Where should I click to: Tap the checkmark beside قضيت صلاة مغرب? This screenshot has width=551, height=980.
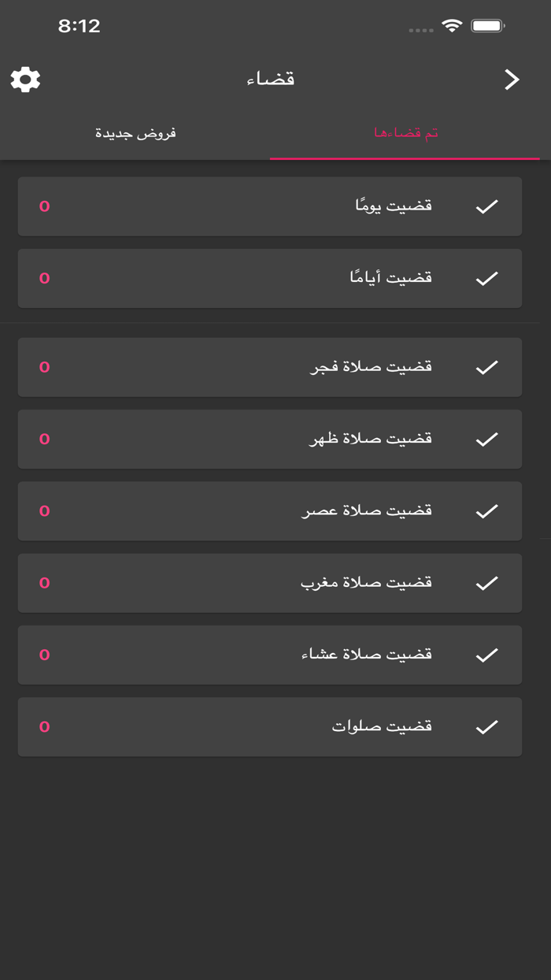(486, 582)
